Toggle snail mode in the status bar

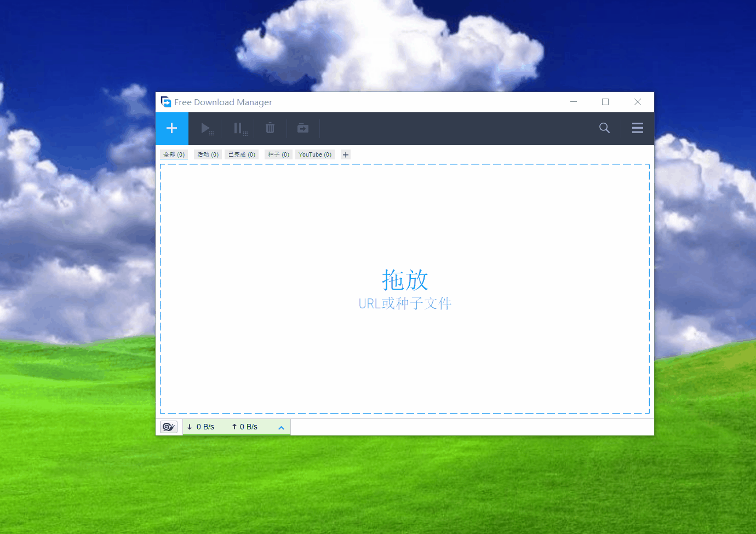click(x=169, y=427)
